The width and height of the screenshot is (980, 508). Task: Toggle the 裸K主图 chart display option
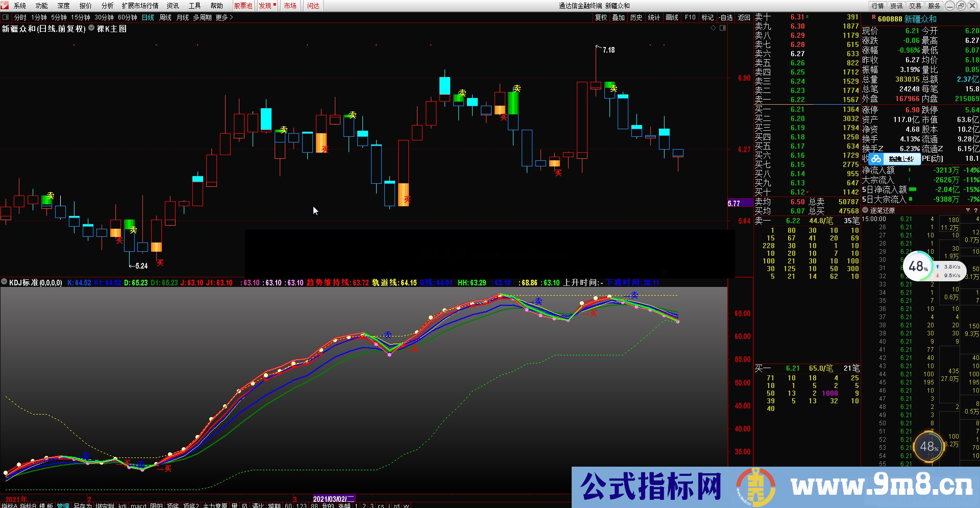pyautogui.click(x=111, y=29)
